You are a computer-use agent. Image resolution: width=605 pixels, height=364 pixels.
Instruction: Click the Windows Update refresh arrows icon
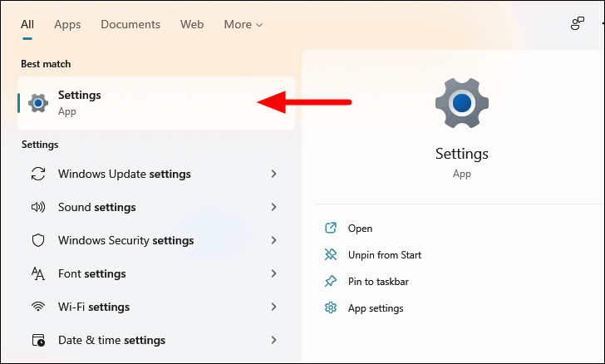pyautogui.click(x=38, y=174)
